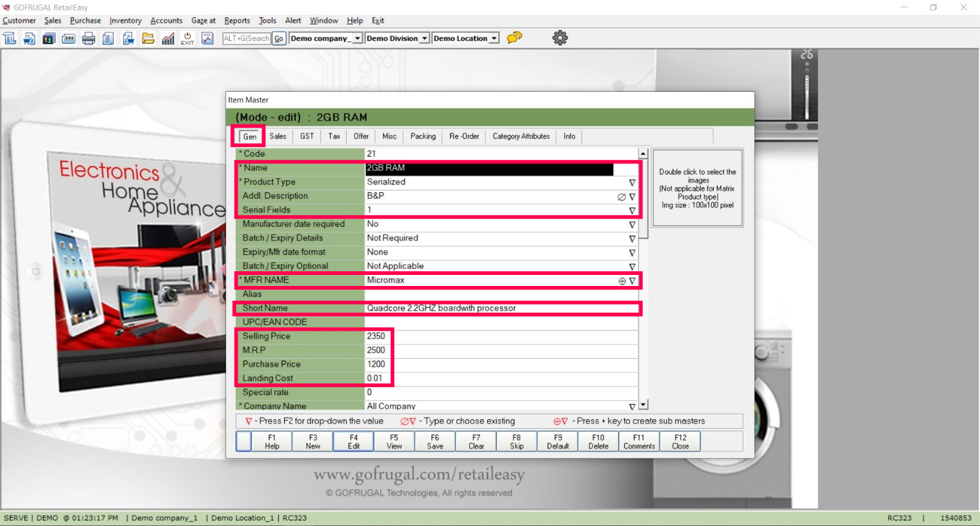Open the Inventory menu
Viewport: 980px width, 526px height.
coord(126,21)
